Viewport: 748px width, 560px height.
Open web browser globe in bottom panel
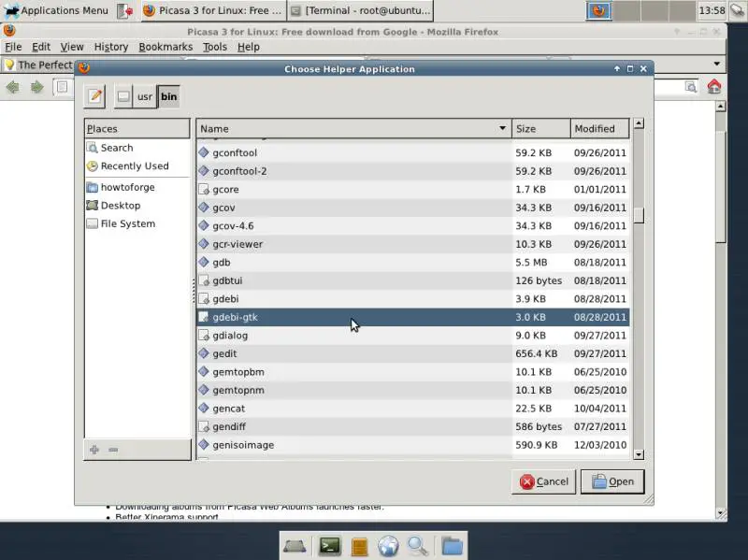click(388, 546)
